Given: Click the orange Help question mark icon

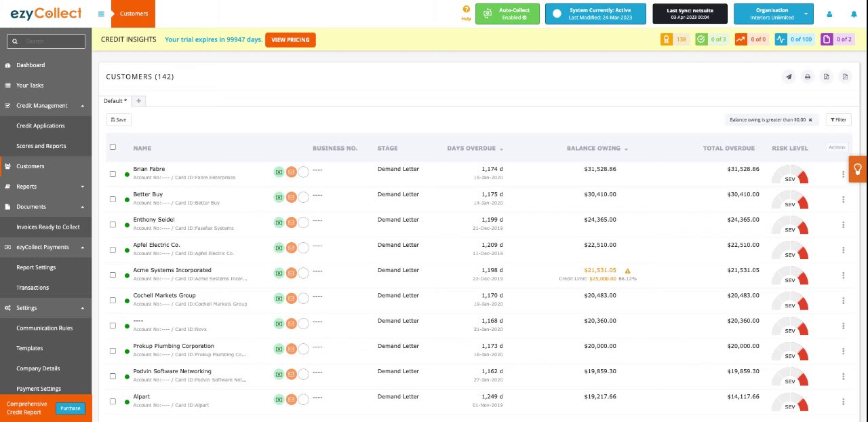Looking at the screenshot, I should tap(466, 9).
